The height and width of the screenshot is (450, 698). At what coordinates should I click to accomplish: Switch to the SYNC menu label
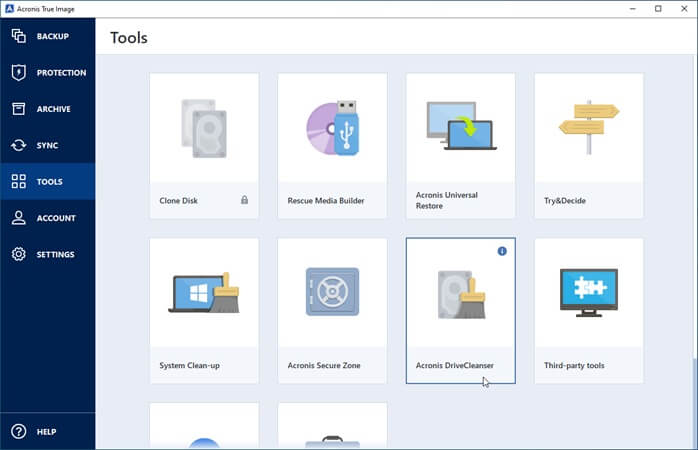[47, 146]
